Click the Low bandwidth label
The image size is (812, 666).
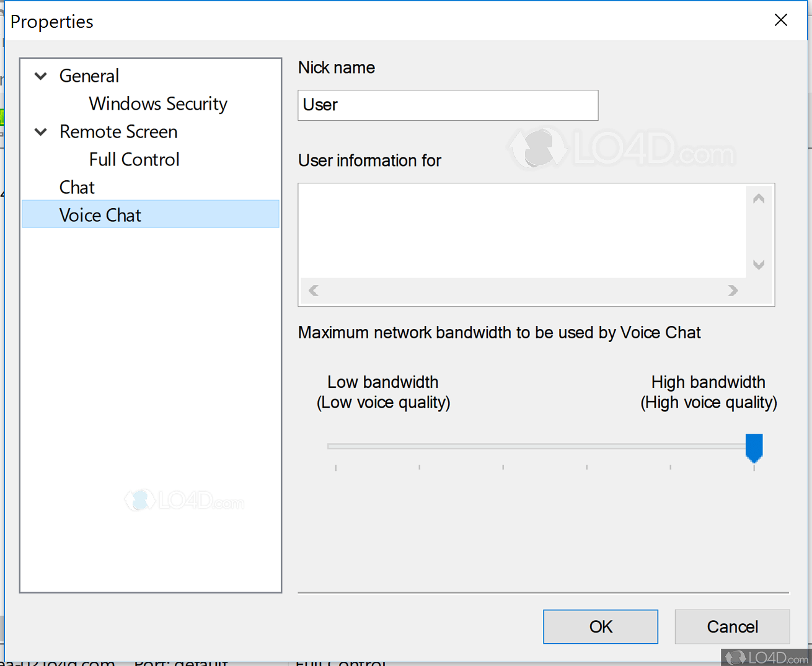click(x=383, y=392)
